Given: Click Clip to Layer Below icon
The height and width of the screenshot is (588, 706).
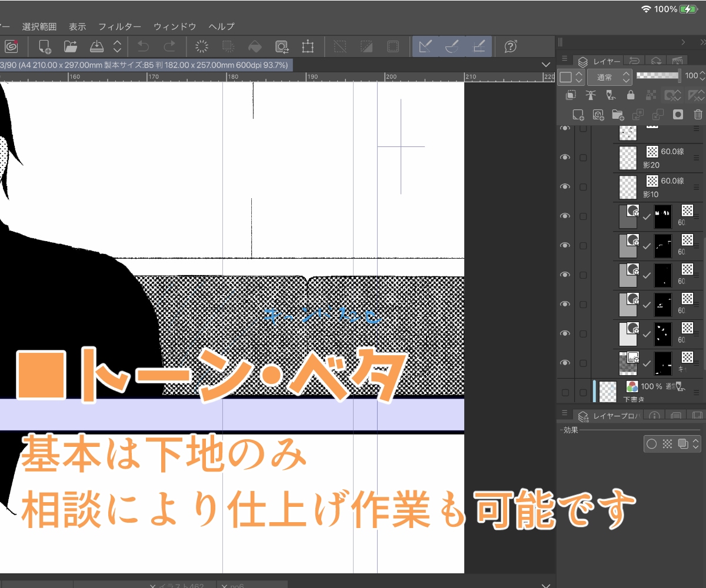Looking at the screenshot, I should point(571,95).
